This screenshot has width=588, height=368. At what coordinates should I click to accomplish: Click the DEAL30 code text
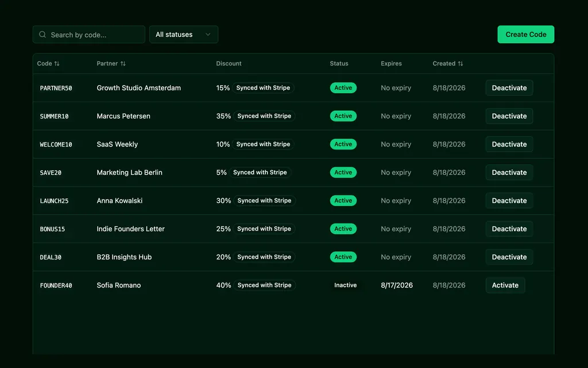coord(51,257)
